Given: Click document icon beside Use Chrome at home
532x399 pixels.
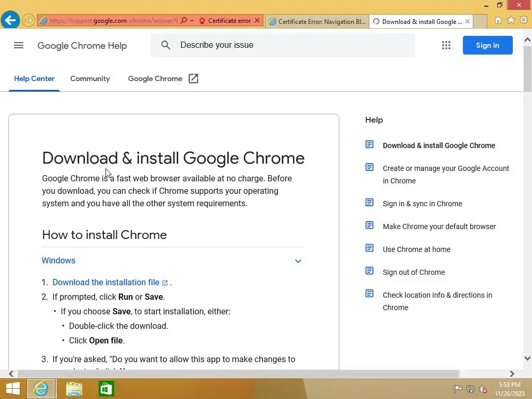Looking at the screenshot, I should [x=369, y=248].
